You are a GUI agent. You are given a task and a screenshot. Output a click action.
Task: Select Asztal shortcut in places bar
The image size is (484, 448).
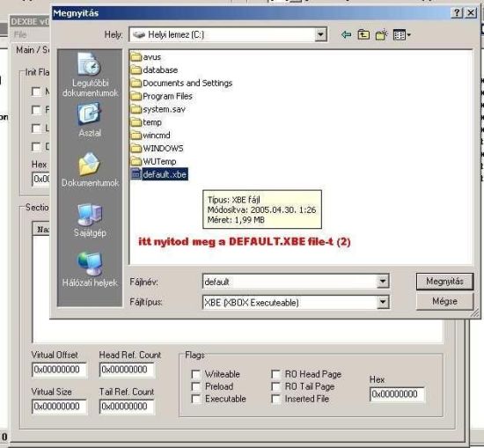point(90,120)
